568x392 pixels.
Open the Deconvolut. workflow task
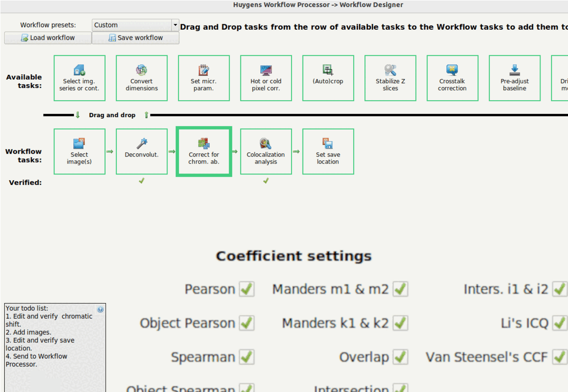(x=142, y=151)
